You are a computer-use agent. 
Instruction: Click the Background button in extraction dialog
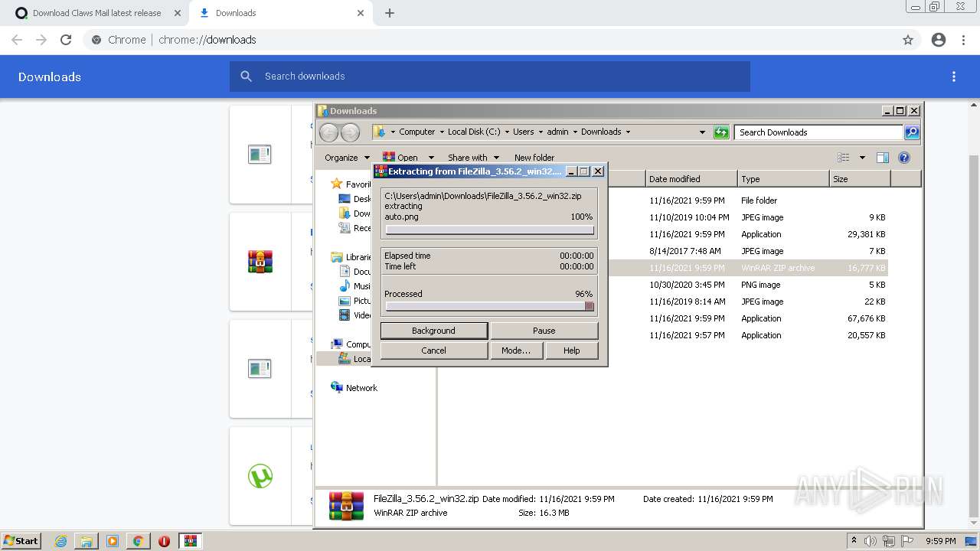coord(433,331)
